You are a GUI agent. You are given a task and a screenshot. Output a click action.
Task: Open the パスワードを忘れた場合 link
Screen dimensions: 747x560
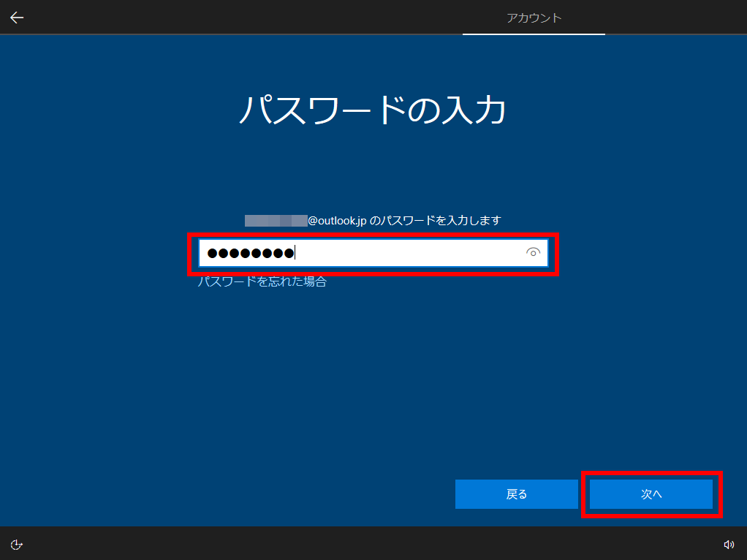click(x=262, y=281)
